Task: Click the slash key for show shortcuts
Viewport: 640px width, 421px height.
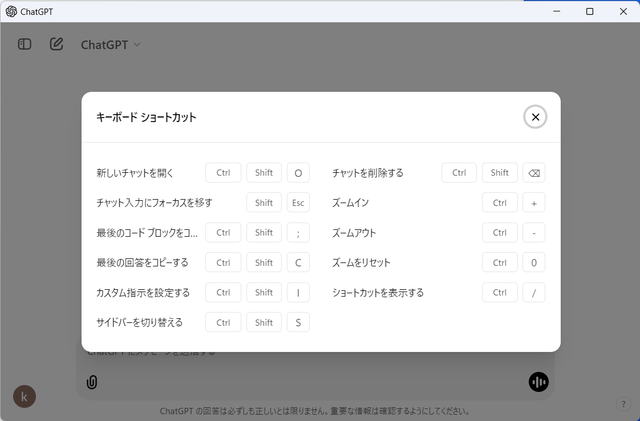Action: coord(534,293)
